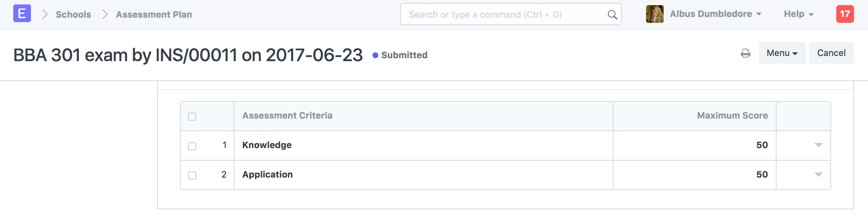Open the red 17 notifications badge
The image size is (868, 224).
tap(845, 14)
